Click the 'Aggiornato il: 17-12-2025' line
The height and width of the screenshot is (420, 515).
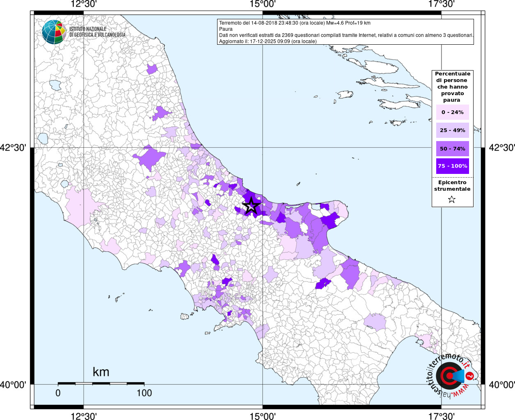[268, 41]
